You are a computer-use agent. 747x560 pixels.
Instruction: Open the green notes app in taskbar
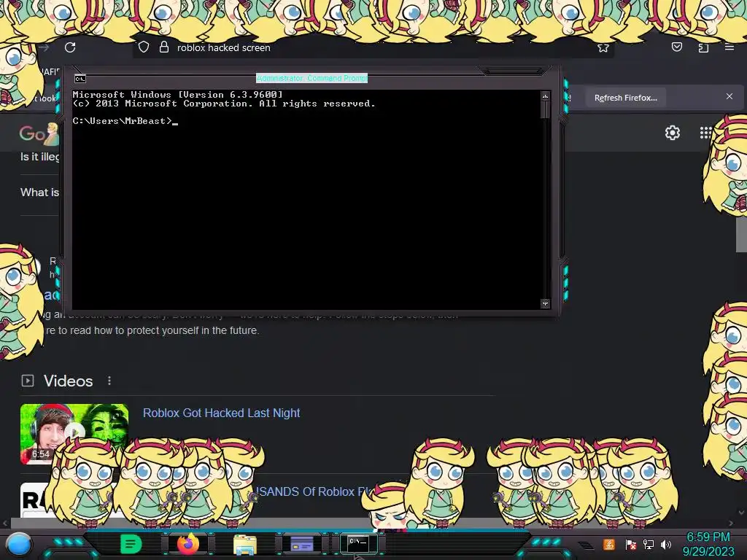[x=131, y=544]
